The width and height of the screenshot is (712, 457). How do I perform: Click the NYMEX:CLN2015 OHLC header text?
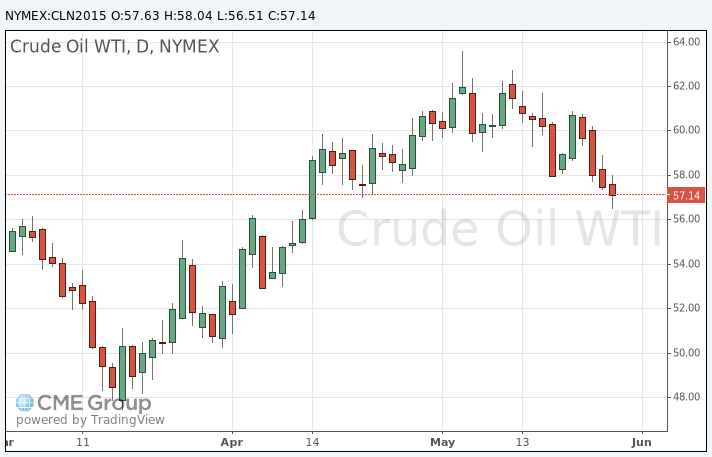click(x=160, y=15)
